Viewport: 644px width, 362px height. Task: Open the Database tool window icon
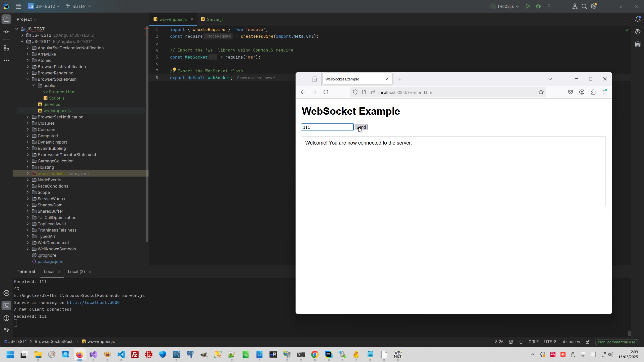pos(638,44)
